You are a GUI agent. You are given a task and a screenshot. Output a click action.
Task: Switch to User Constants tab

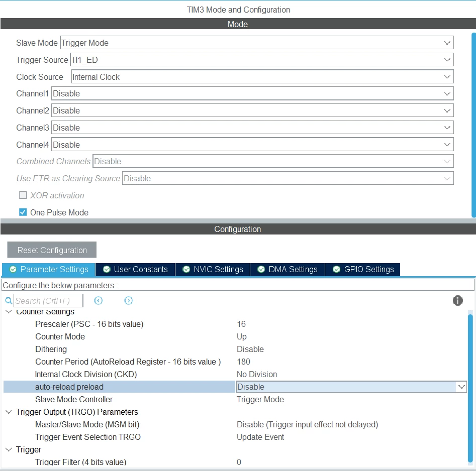point(135,269)
